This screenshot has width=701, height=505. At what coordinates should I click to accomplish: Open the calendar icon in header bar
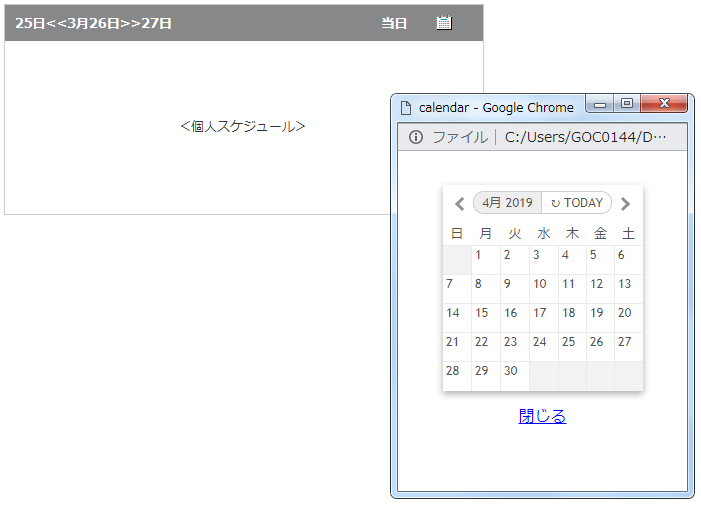tap(444, 23)
